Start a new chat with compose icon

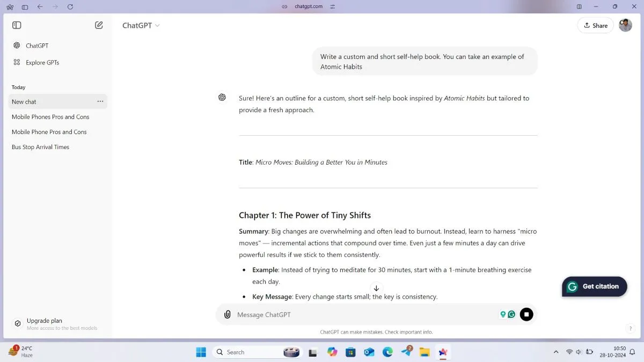pos(99,25)
